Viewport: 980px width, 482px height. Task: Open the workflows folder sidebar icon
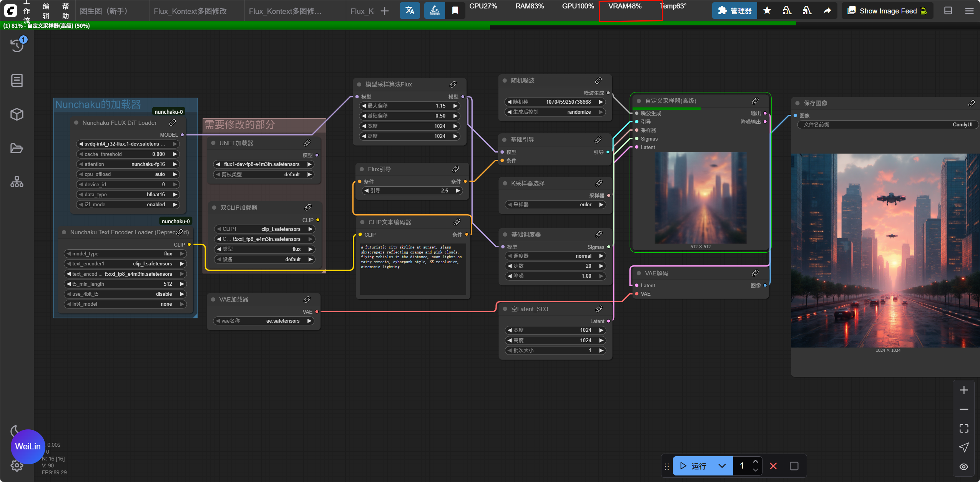(x=17, y=148)
